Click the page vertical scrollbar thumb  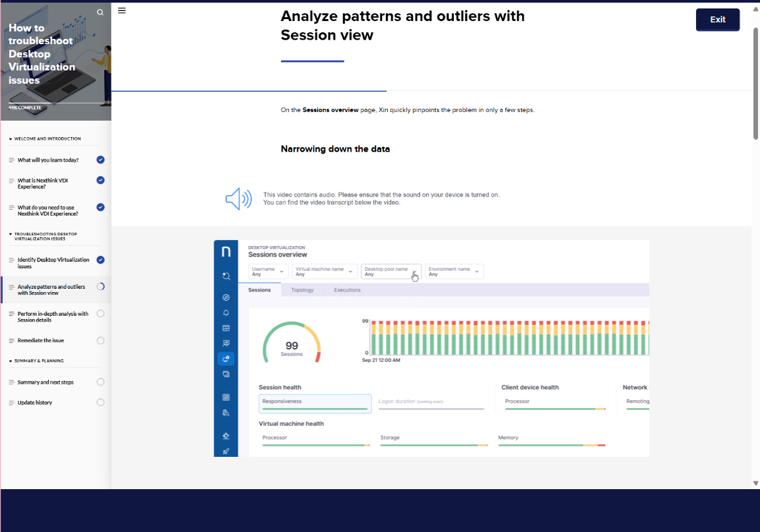click(755, 83)
